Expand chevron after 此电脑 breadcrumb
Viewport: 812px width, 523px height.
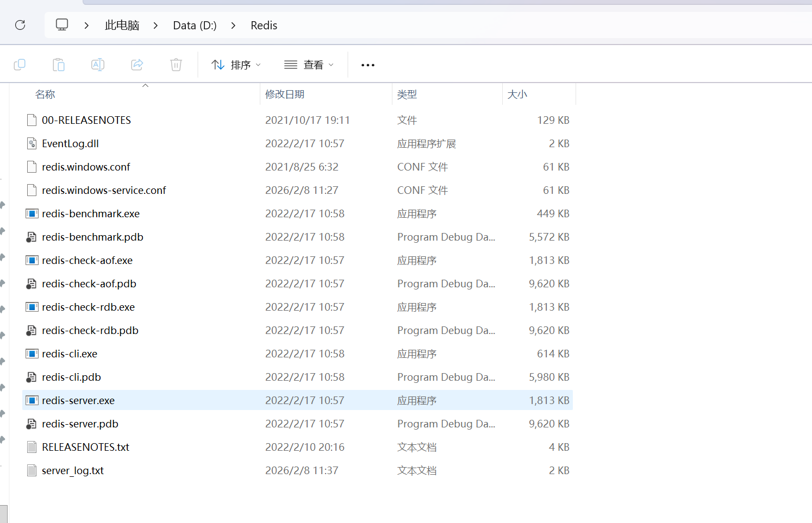point(155,26)
